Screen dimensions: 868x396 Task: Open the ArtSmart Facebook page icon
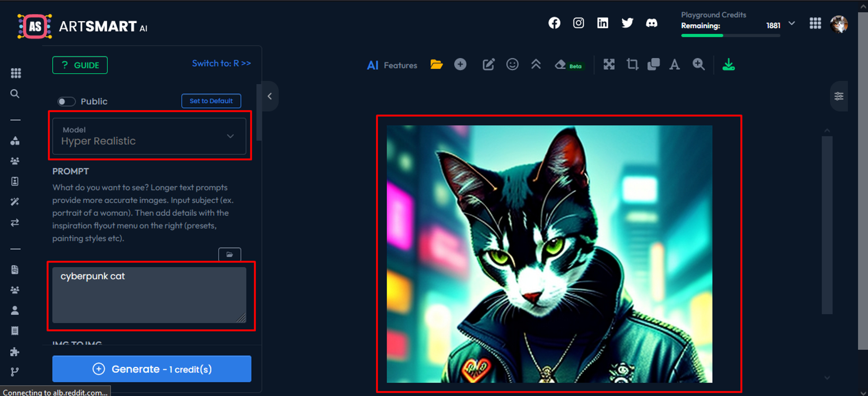click(x=554, y=23)
